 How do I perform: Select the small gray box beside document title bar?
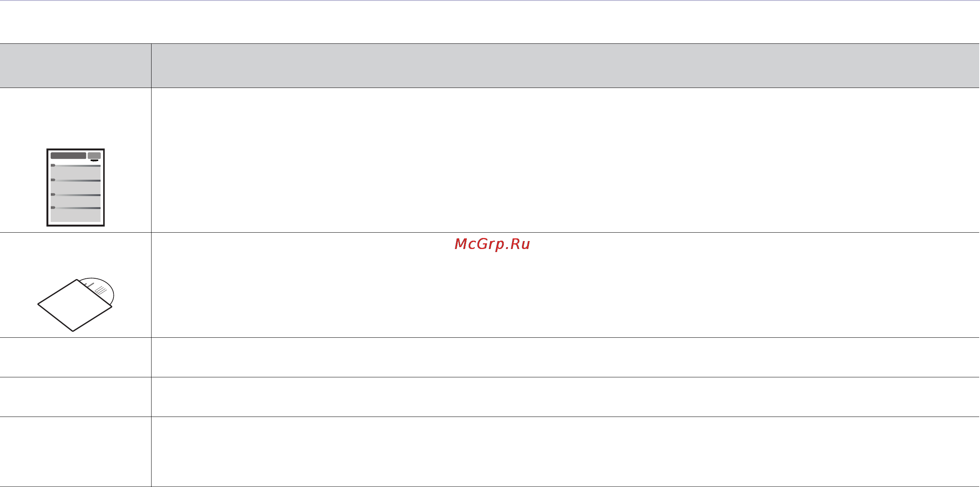click(x=94, y=156)
